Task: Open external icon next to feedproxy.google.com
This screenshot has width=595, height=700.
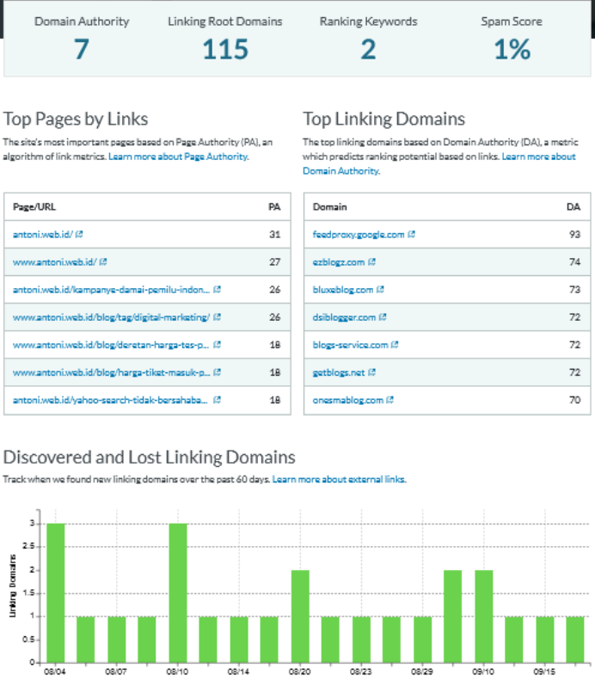Action: click(412, 234)
